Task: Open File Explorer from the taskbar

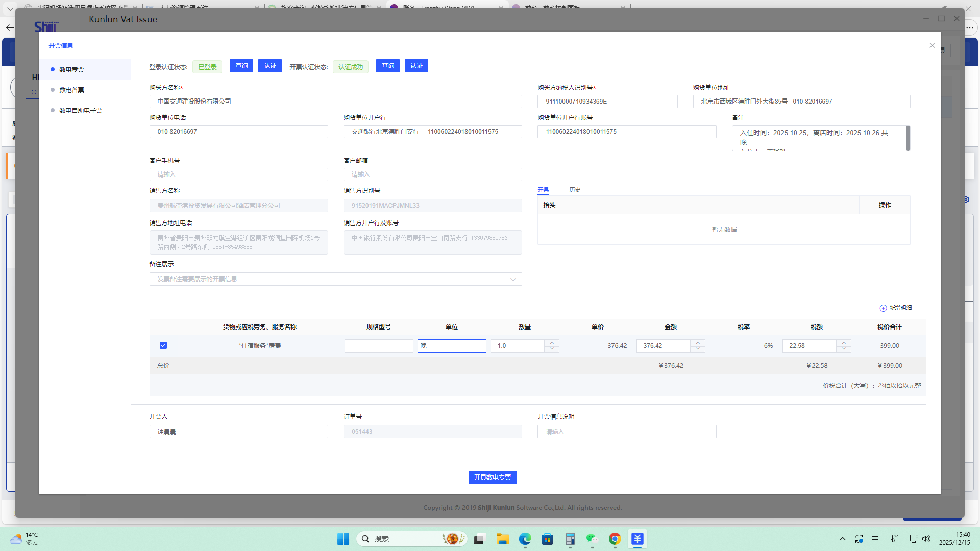Action: pos(502,539)
